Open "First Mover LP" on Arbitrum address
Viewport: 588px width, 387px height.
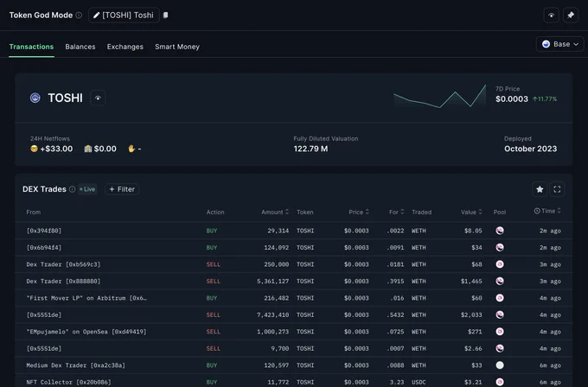(x=86, y=298)
